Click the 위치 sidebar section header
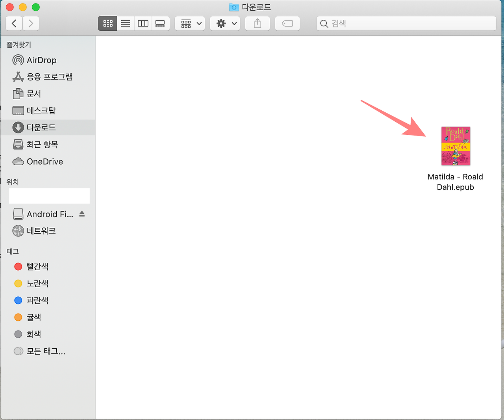The width and height of the screenshot is (504, 420). tap(13, 182)
